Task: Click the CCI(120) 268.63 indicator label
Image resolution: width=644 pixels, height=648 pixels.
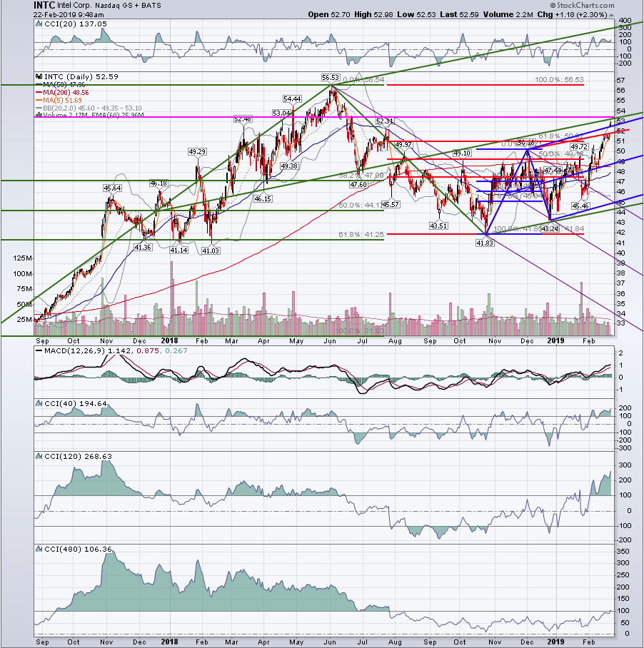Action: [x=78, y=456]
